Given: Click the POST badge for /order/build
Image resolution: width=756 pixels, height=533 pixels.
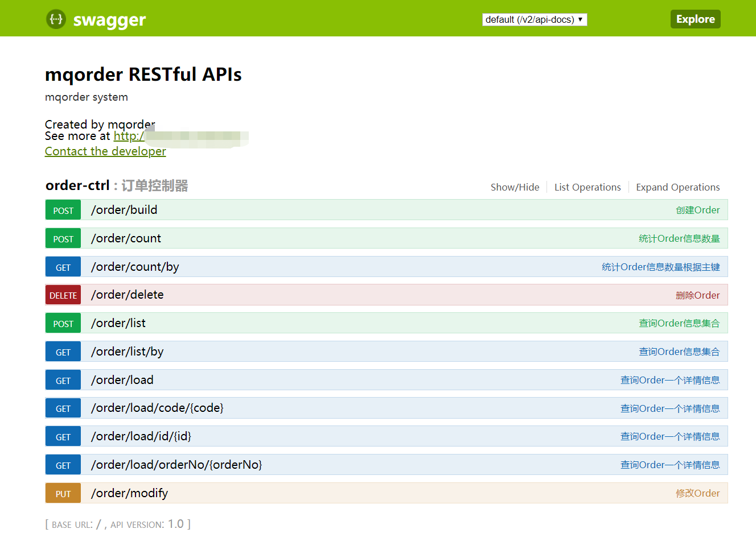Looking at the screenshot, I should 63,210.
